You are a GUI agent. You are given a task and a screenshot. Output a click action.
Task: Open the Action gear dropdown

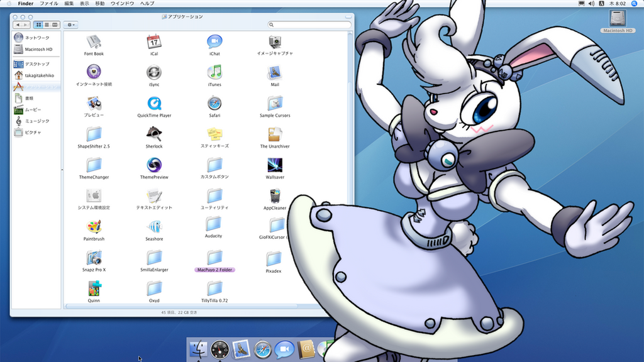(71, 25)
